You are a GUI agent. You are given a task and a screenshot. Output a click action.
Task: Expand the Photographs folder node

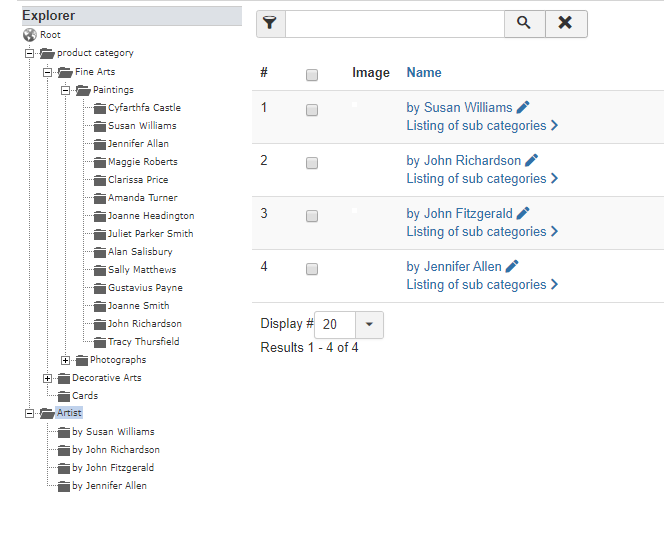66,360
